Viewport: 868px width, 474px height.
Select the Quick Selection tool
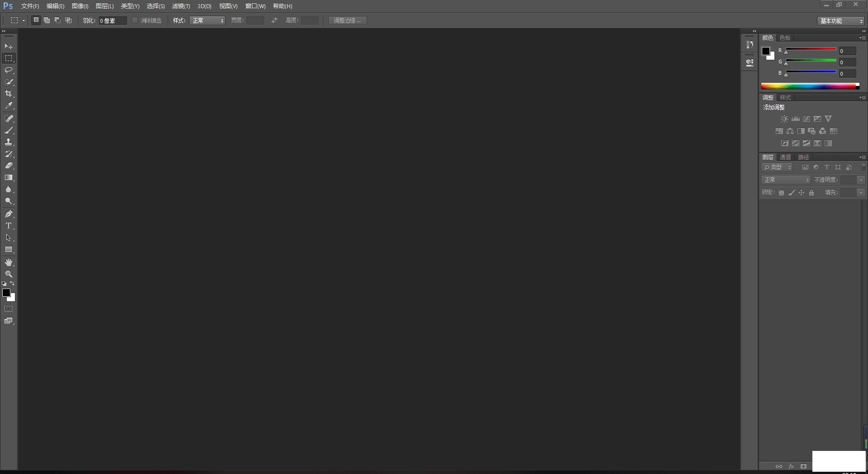coord(9,82)
